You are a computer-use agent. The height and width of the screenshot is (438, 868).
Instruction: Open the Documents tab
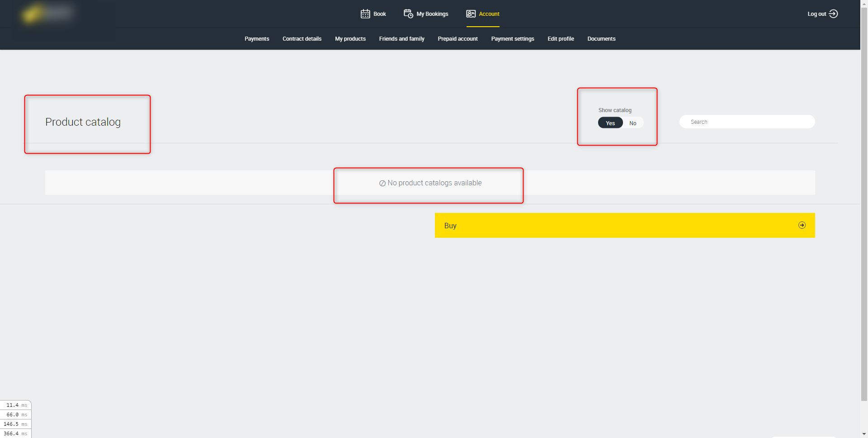(601, 39)
